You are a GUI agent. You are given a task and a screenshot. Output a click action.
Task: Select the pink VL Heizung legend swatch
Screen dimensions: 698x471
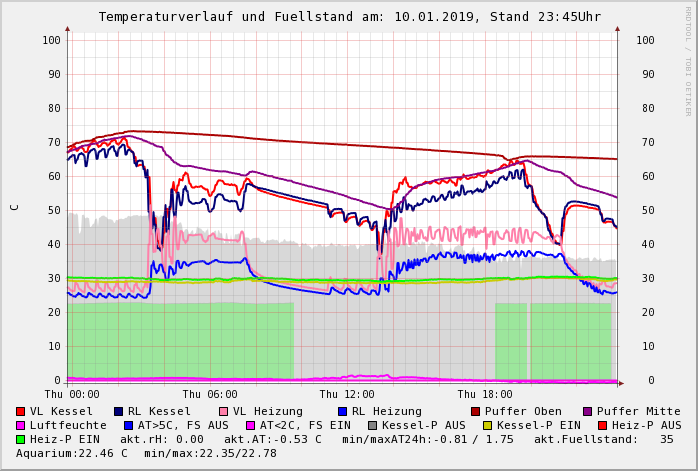pos(223,412)
